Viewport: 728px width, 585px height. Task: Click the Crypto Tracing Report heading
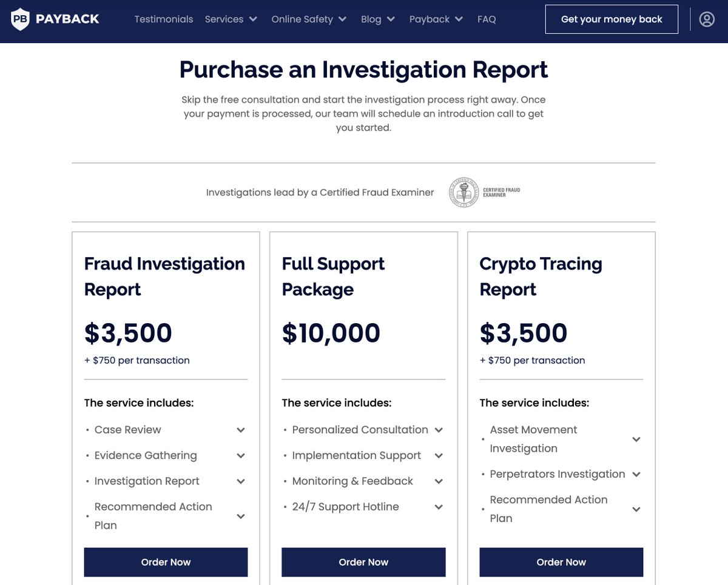[541, 276]
